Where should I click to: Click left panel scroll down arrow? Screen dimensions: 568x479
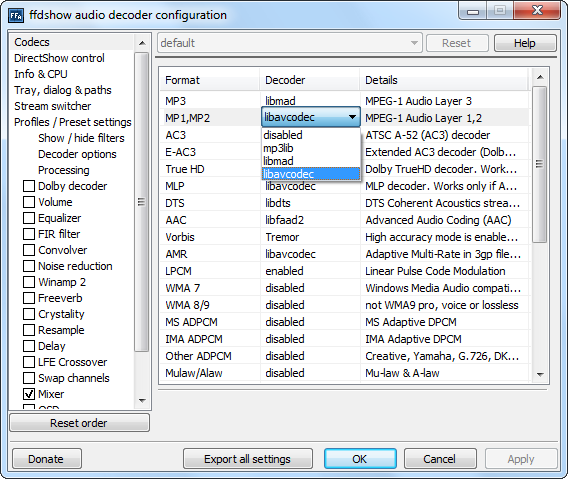coord(142,400)
